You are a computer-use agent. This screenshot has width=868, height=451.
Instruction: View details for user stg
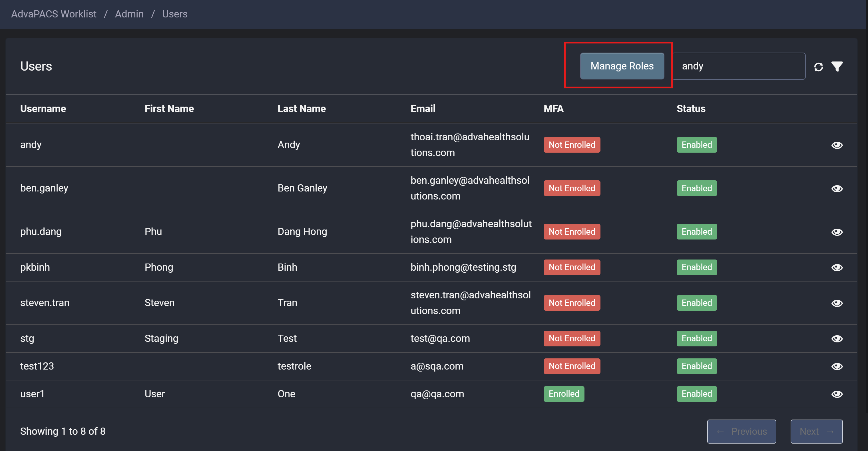coord(837,339)
